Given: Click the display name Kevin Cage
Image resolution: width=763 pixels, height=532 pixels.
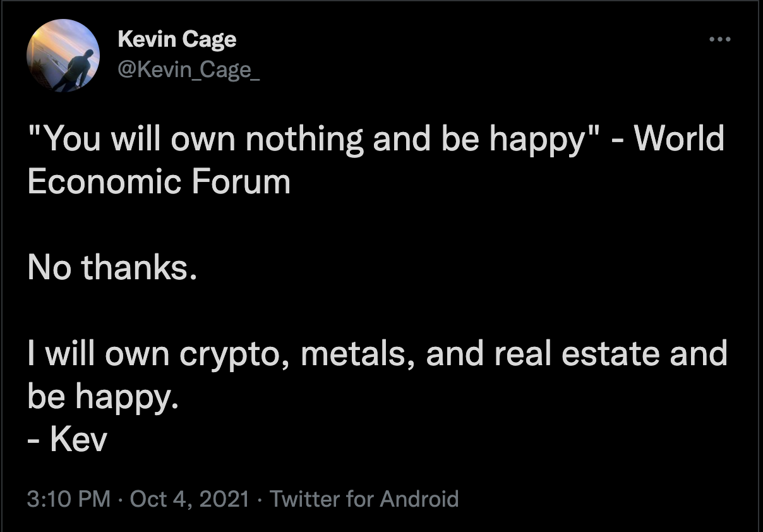Looking at the screenshot, I should [177, 39].
